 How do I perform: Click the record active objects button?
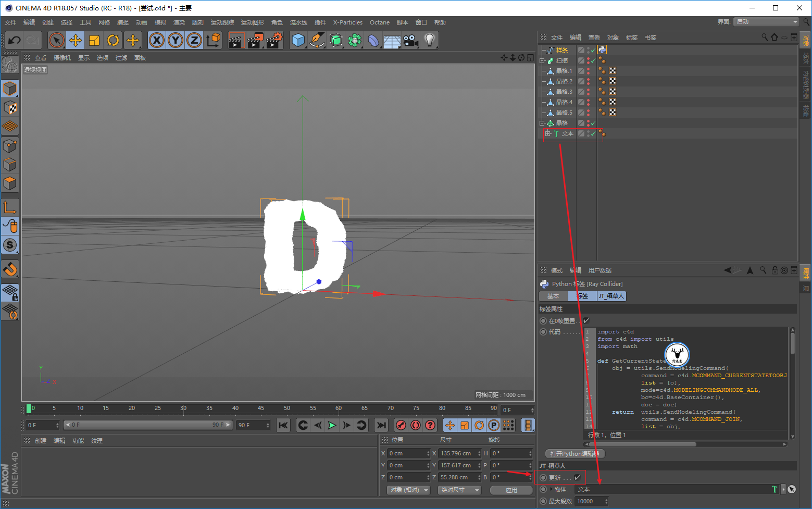pyautogui.click(x=401, y=425)
